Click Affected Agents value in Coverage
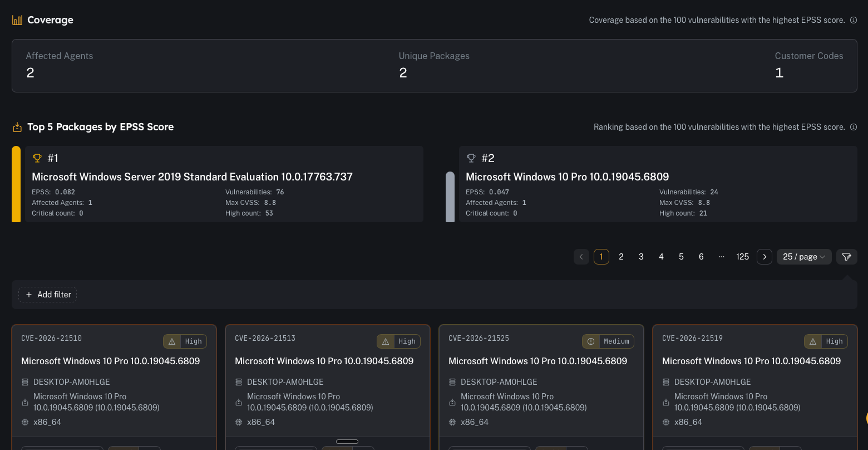 (30, 73)
